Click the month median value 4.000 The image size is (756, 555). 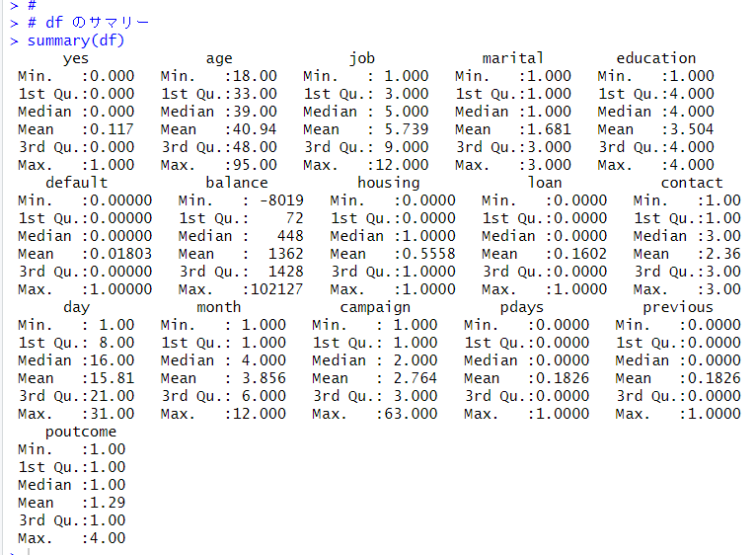[x=264, y=360]
